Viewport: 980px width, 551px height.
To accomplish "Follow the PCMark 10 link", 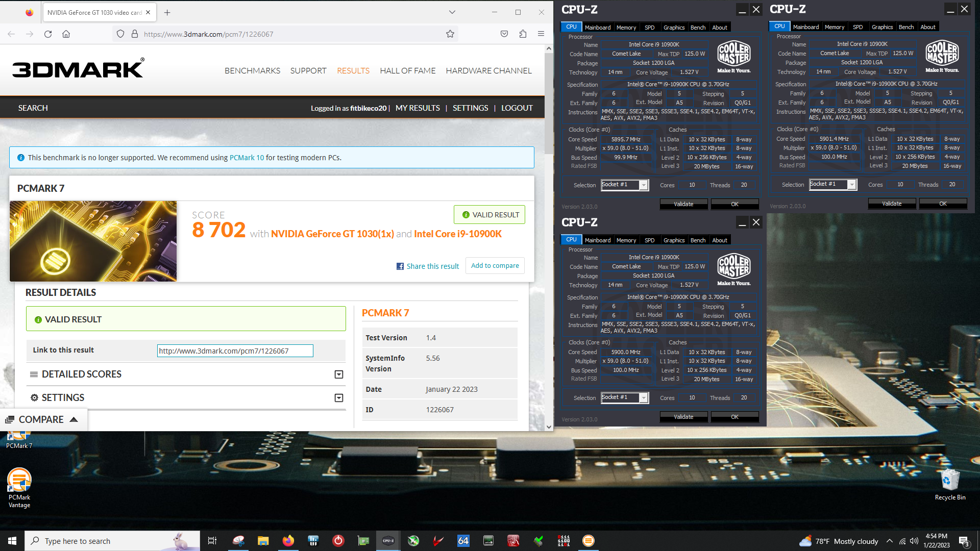I will (x=247, y=158).
